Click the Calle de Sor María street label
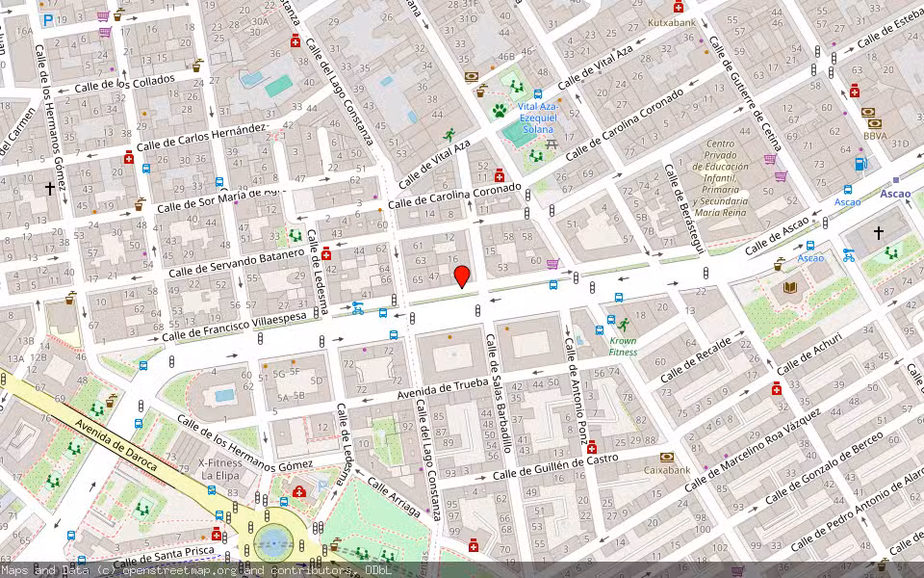The width and height of the screenshot is (924, 578). click(x=221, y=200)
